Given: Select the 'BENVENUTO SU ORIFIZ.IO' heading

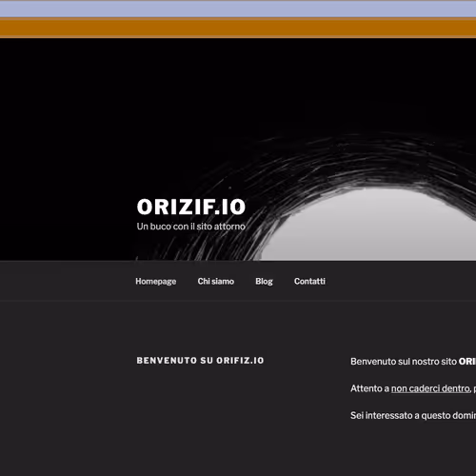Looking at the screenshot, I should tap(200, 361).
